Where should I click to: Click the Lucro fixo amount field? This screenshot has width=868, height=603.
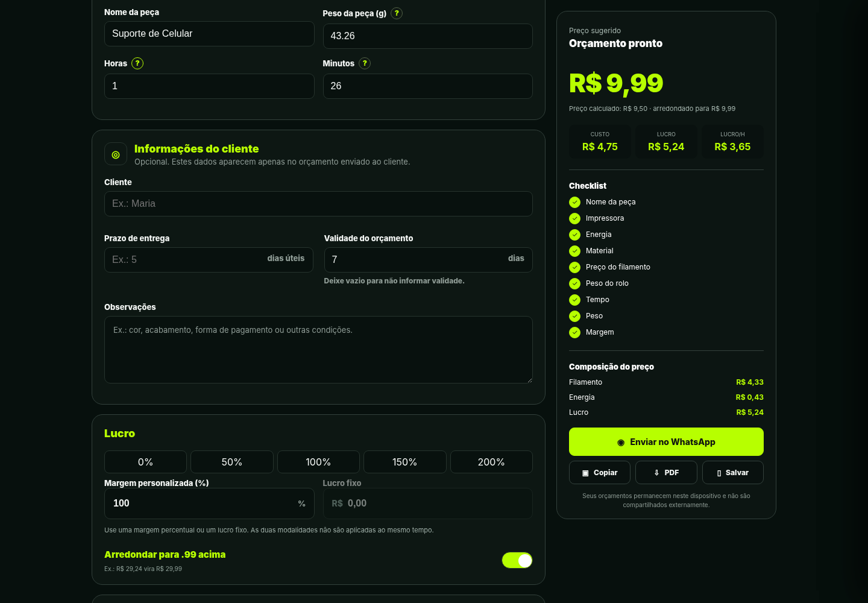point(428,504)
